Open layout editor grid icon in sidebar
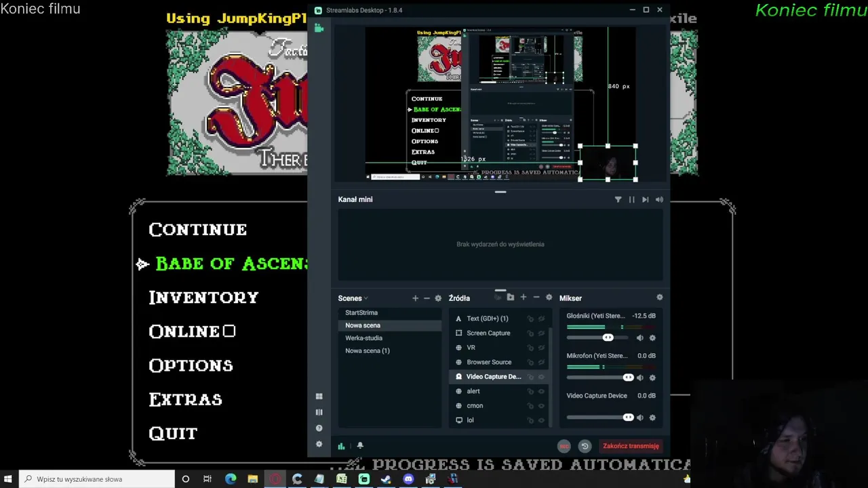This screenshot has width=868, height=488. coord(319,396)
